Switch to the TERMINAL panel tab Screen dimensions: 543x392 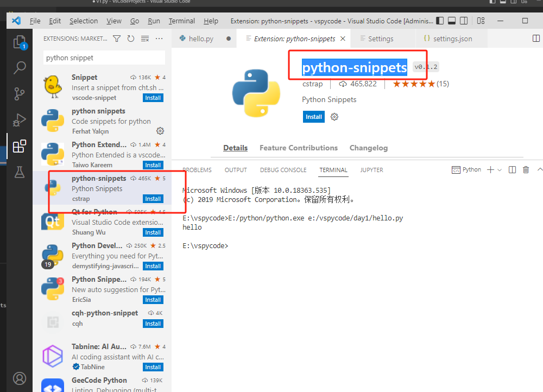pyautogui.click(x=333, y=170)
